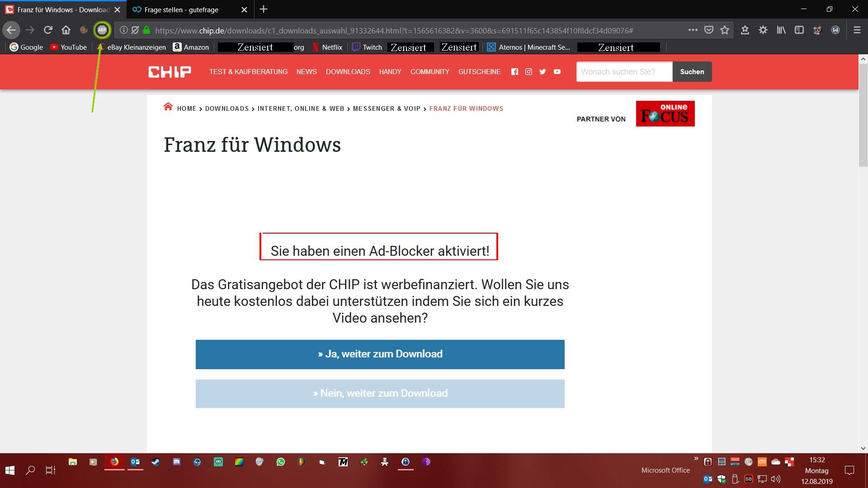Click the CHIP logo
Viewport: 868px width, 488px height.
(x=170, y=72)
